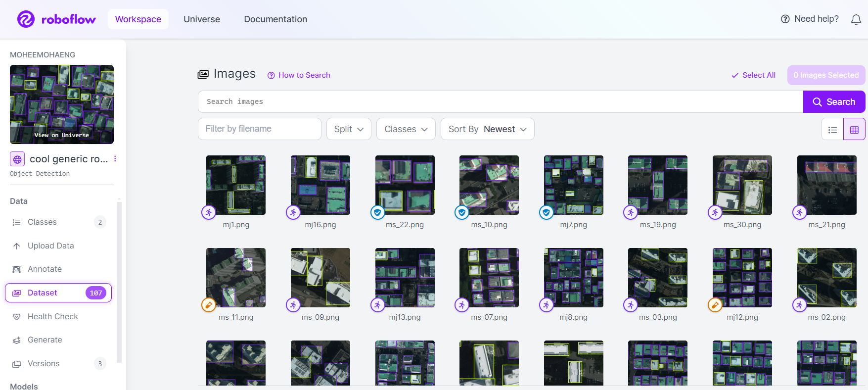868x390 pixels.
Task: Open the ms_22.png image thumbnail
Action: (405, 185)
